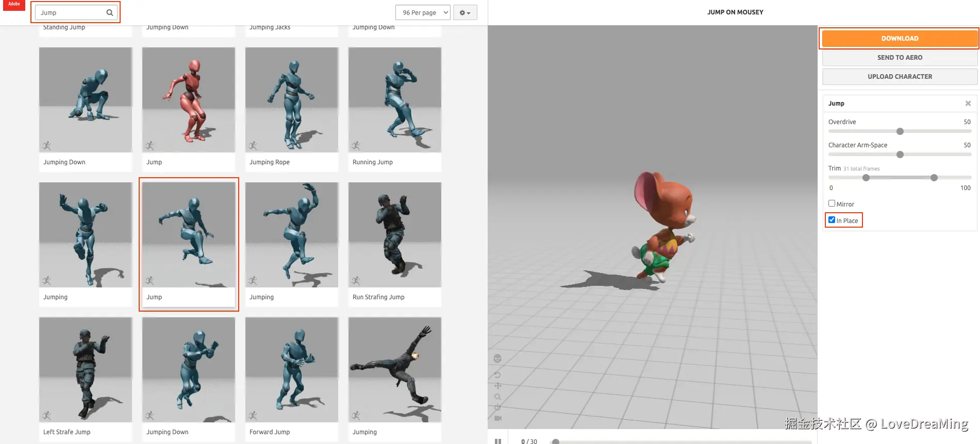
Task: Click the JUMP ON MOUSEY title
Action: (x=735, y=12)
